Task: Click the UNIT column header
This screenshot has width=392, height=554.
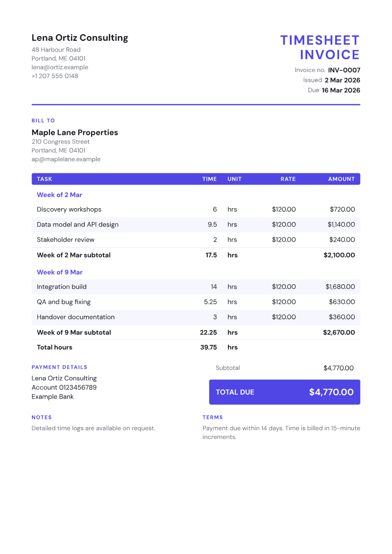Action: pos(234,179)
